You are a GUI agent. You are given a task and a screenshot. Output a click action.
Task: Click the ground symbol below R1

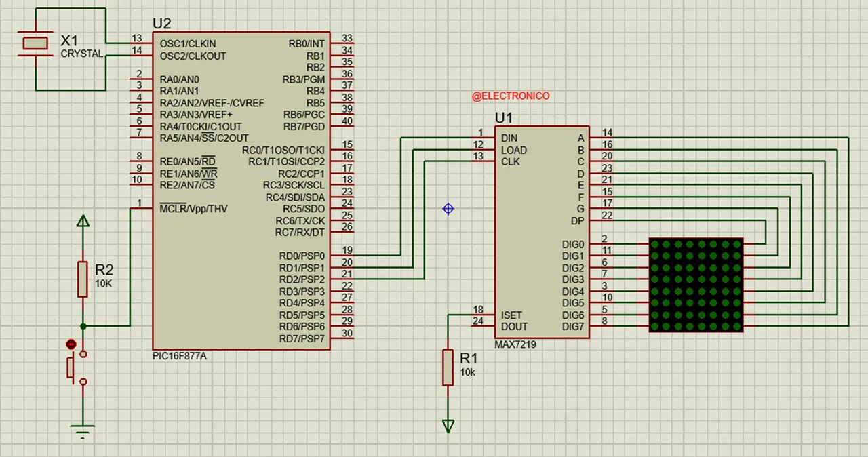(x=448, y=424)
